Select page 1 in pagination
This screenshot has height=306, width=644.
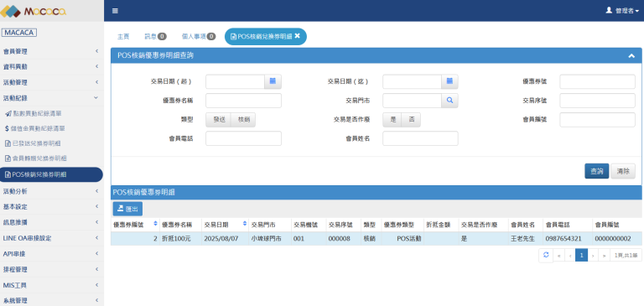click(582, 255)
